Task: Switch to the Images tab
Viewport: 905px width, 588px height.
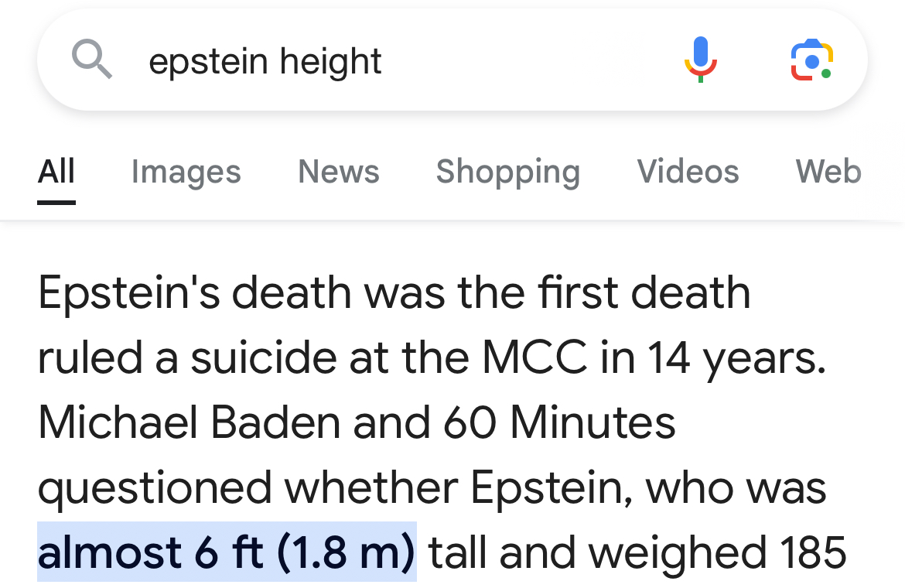Action: coord(186,172)
